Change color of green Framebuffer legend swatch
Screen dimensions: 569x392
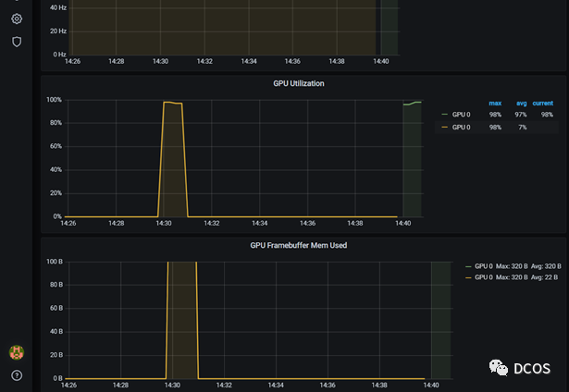[x=468, y=266]
